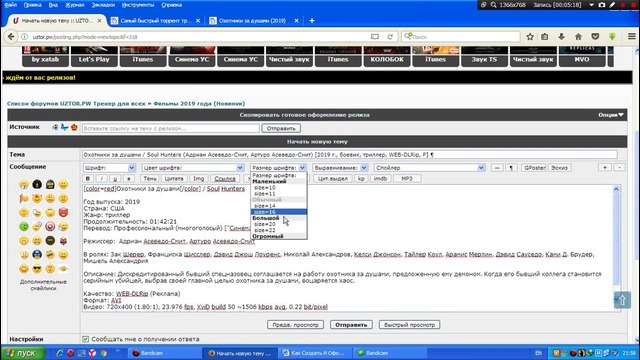This screenshot has width=640, height=360.
Task: Apply strikethrough with the s button
Action: tap(129, 178)
